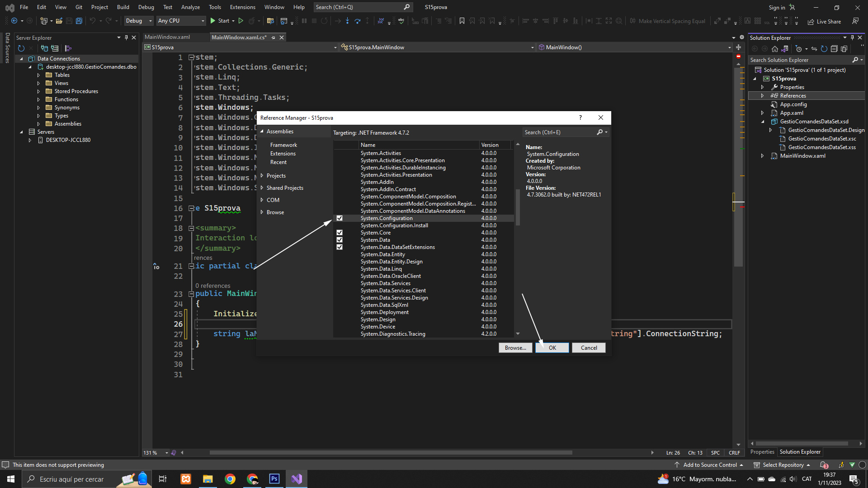Open the Debug configuration dropdown
The height and width of the screenshot is (488, 868).
(x=139, y=21)
